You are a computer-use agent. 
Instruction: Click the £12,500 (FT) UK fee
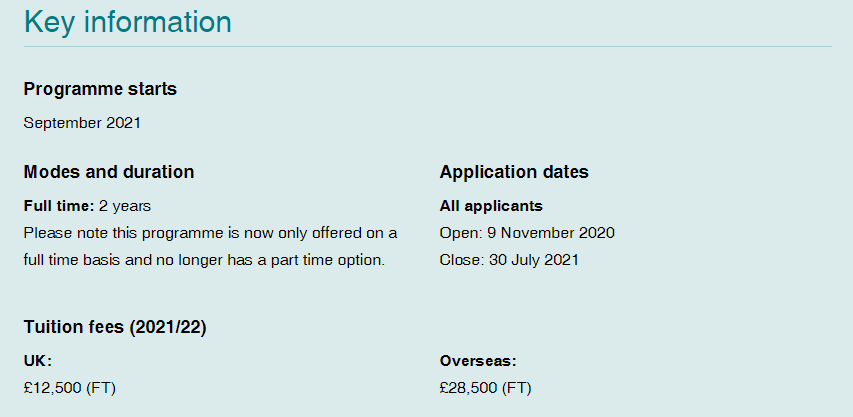(x=70, y=388)
